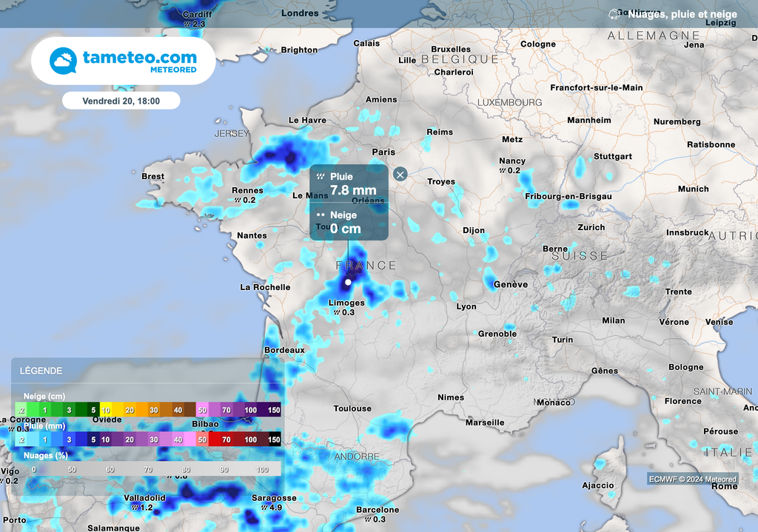The height and width of the screenshot is (532, 758).
Task: Click the red 70 mm swatch in Pluie scale
Action: [x=226, y=440]
